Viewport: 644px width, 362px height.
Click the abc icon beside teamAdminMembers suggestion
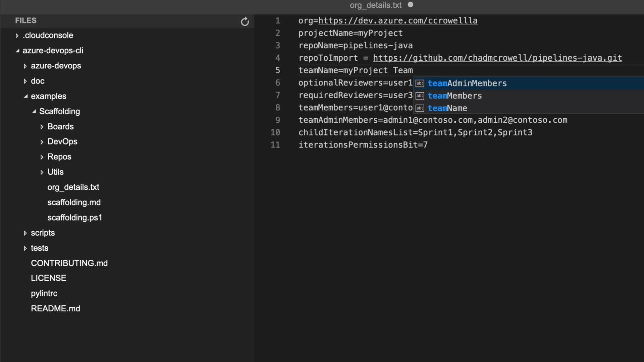pos(420,83)
